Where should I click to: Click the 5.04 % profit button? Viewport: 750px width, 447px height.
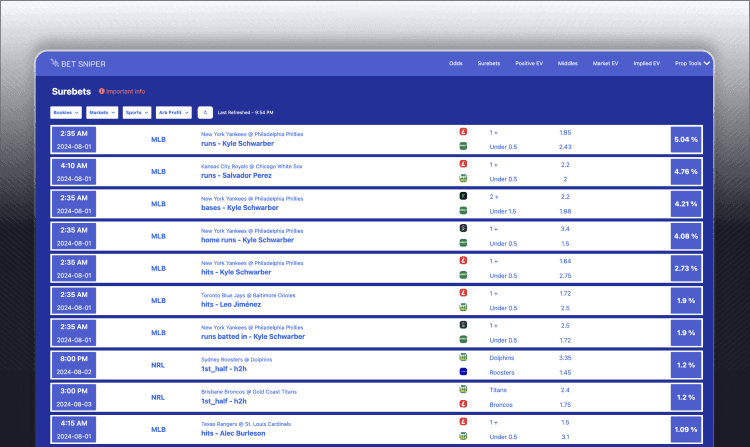[x=686, y=140]
